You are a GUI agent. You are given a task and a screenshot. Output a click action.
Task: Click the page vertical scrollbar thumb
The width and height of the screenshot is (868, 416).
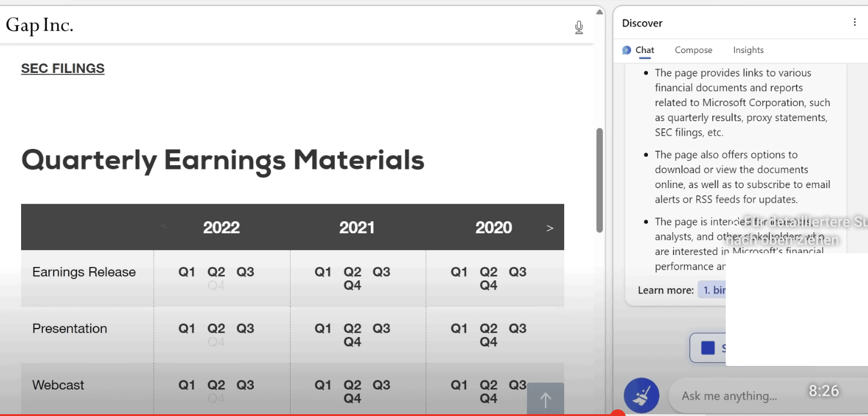(599, 180)
